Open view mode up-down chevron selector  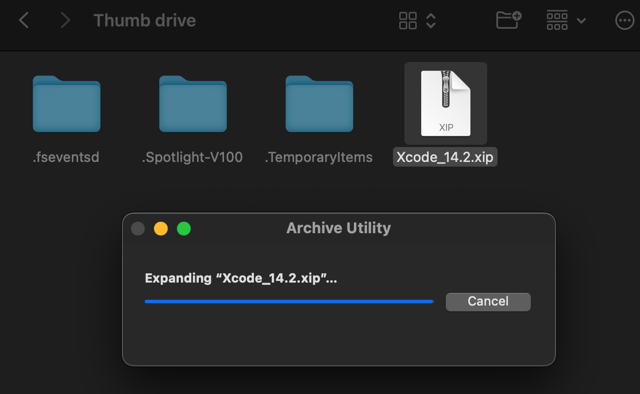pos(431,20)
